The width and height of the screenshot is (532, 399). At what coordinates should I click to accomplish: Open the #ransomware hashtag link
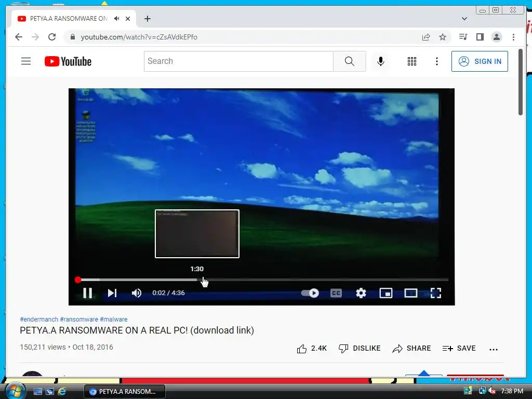[79, 320]
